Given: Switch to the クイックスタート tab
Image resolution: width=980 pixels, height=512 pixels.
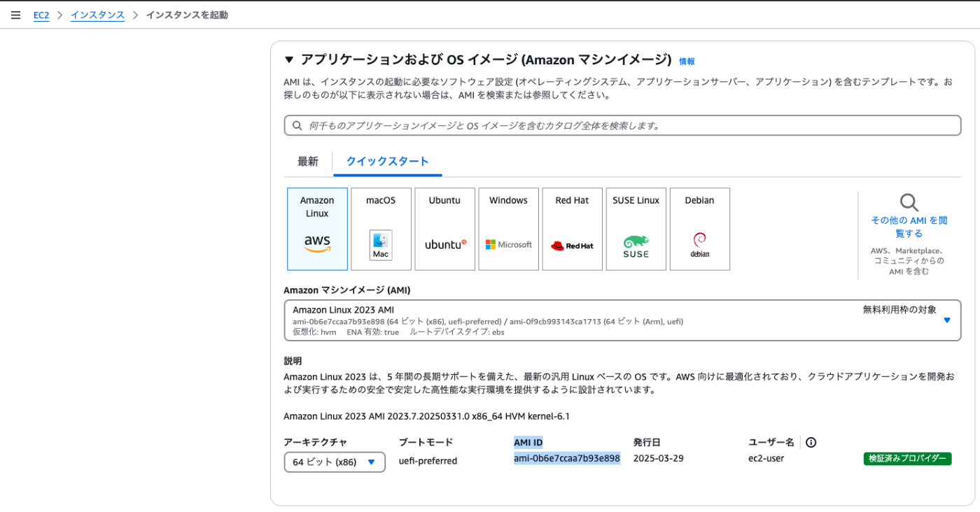Looking at the screenshot, I should coord(387,162).
